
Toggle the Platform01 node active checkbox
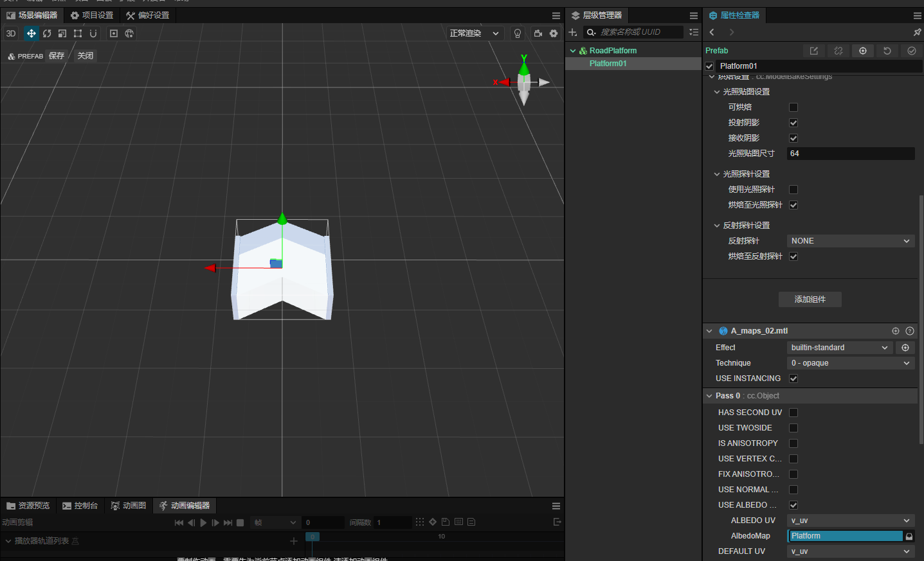coord(709,66)
